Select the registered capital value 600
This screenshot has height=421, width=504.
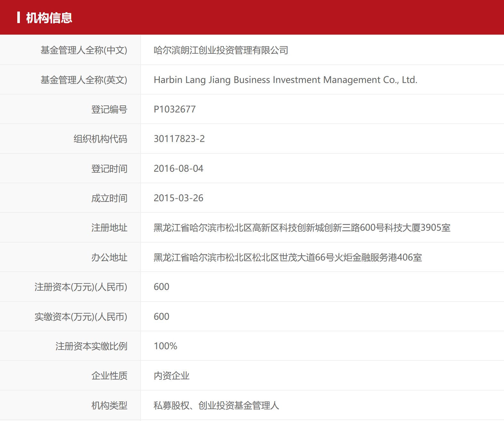click(161, 287)
